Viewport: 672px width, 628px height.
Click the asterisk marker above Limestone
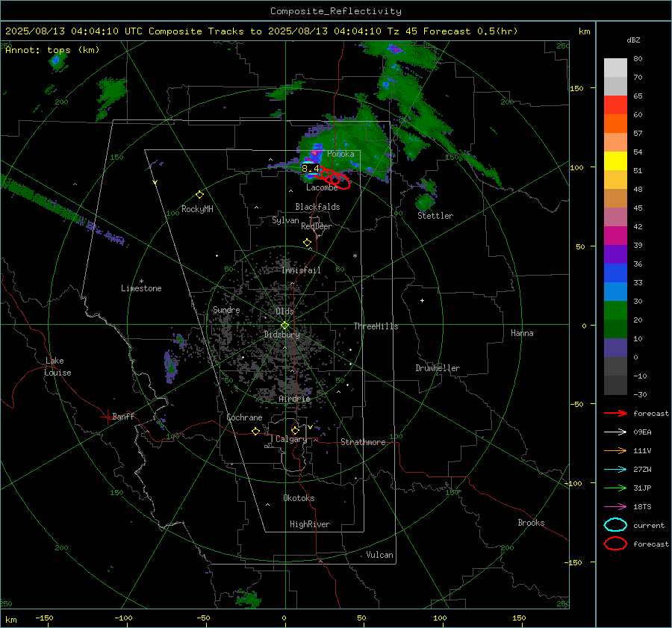click(x=141, y=282)
